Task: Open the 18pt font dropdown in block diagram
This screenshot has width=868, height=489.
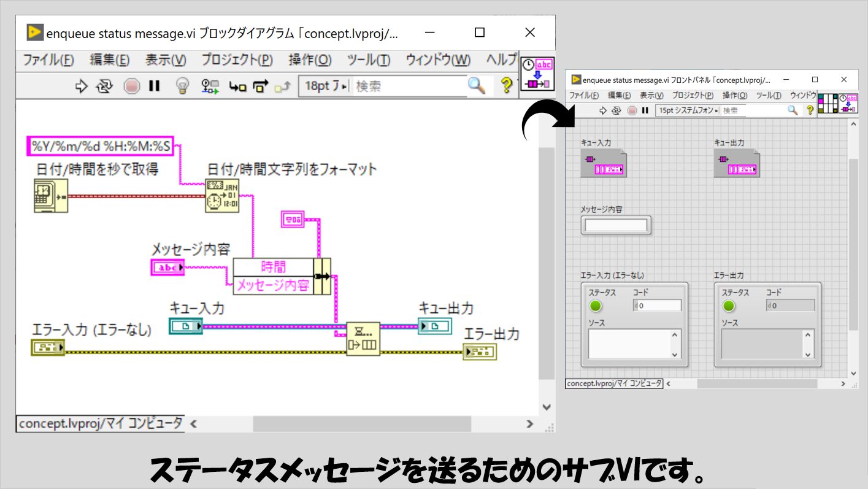Action: pos(325,87)
